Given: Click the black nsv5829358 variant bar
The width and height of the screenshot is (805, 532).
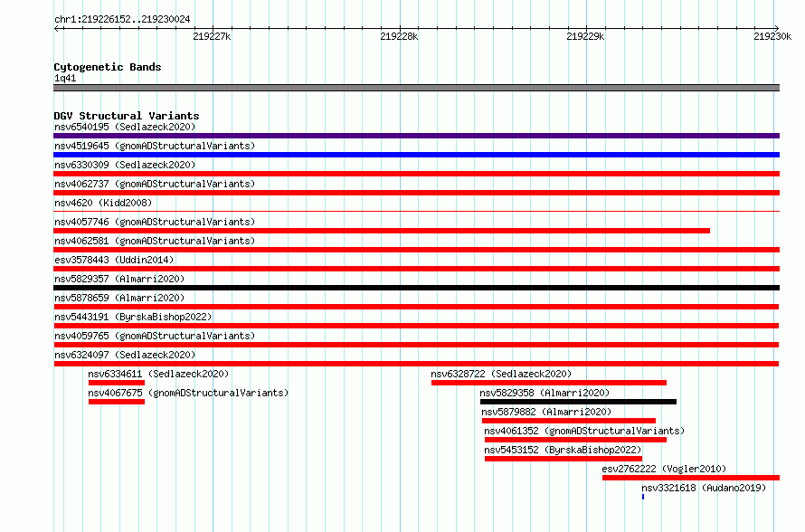Looking at the screenshot, I should coord(578,402).
